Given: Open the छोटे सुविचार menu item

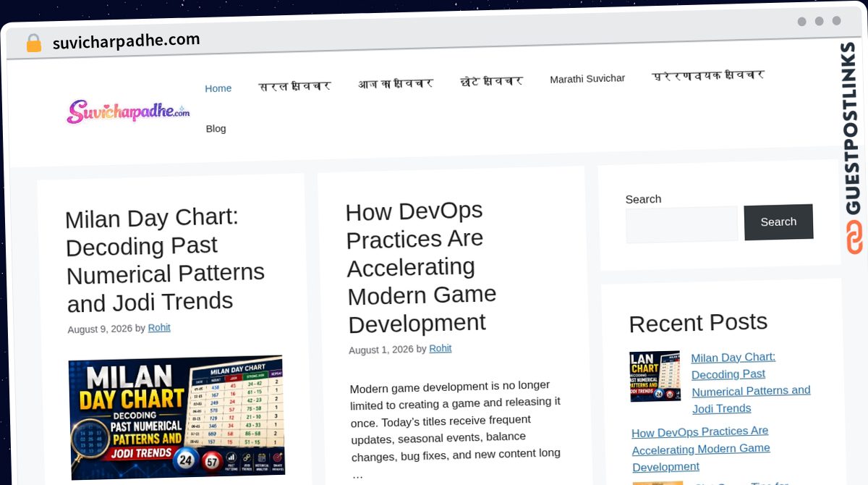Looking at the screenshot, I should pyautogui.click(x=492, y=81).
